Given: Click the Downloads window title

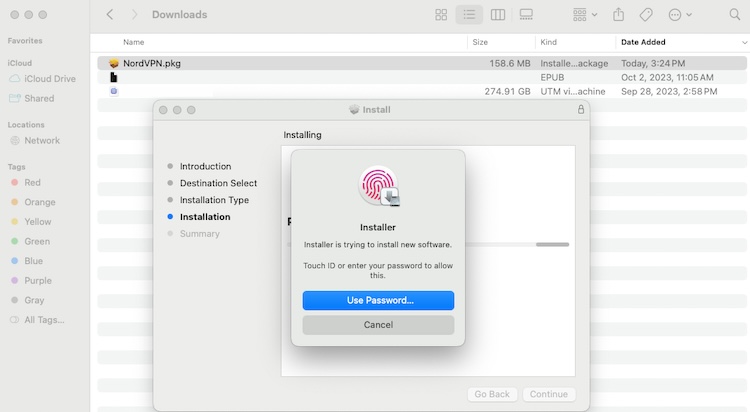Looking at the screenshot, I should [179, 15].
